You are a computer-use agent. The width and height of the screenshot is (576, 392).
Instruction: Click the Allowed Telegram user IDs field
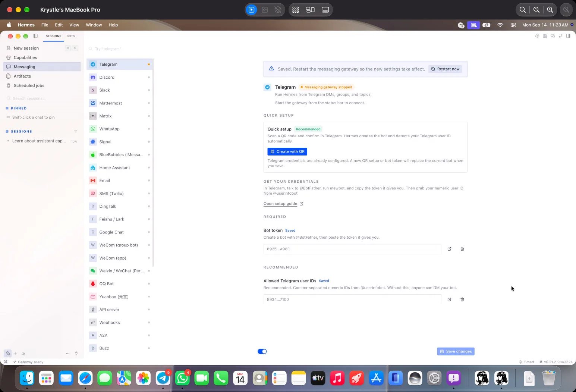352,300
